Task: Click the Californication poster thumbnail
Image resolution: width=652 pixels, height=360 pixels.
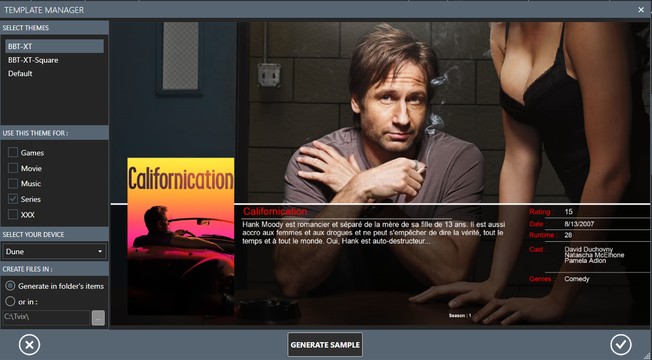Action: 180,236
